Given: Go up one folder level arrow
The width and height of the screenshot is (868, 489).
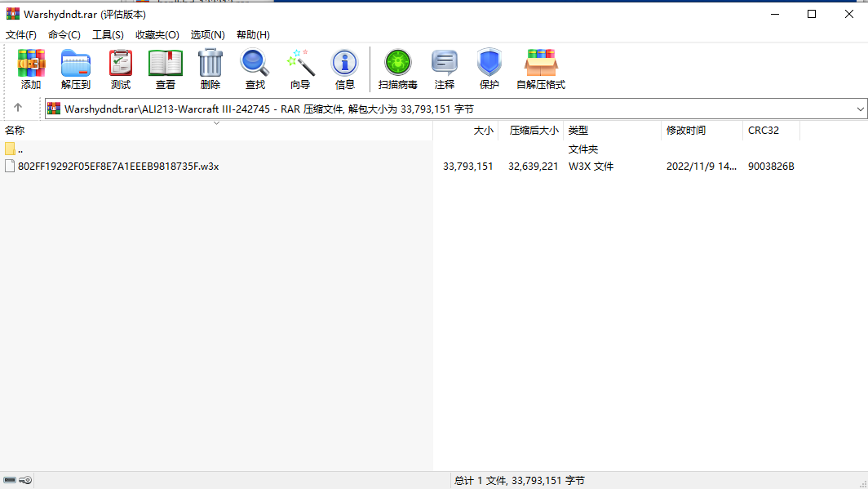Looking at the screenshot, I should (x=18, y=108).
